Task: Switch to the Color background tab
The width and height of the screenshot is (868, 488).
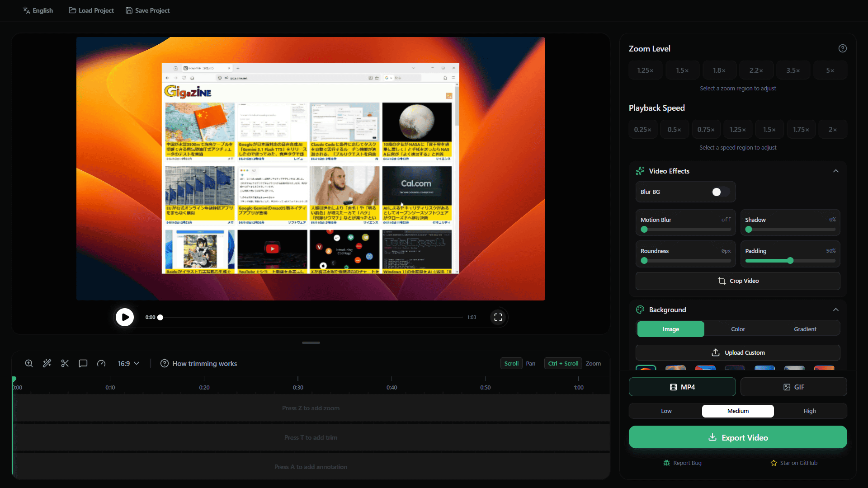Action: coord(738,329)
